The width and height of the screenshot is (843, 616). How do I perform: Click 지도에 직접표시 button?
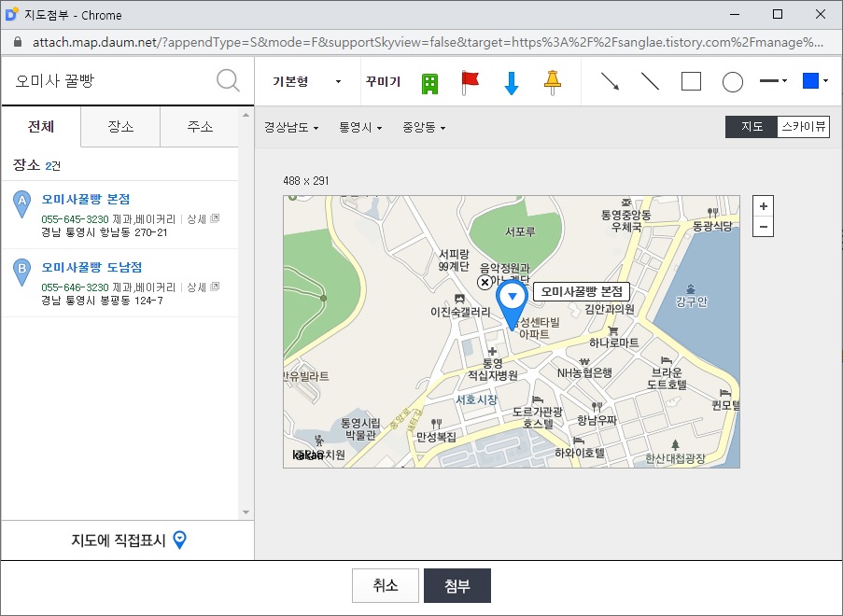[128, 539]
